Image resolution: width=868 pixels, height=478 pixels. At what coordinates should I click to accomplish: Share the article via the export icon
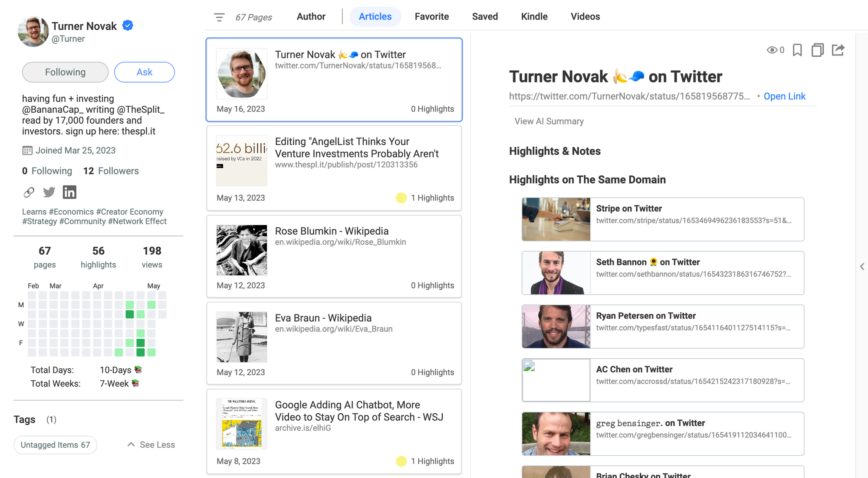click(x=838, y=50)
